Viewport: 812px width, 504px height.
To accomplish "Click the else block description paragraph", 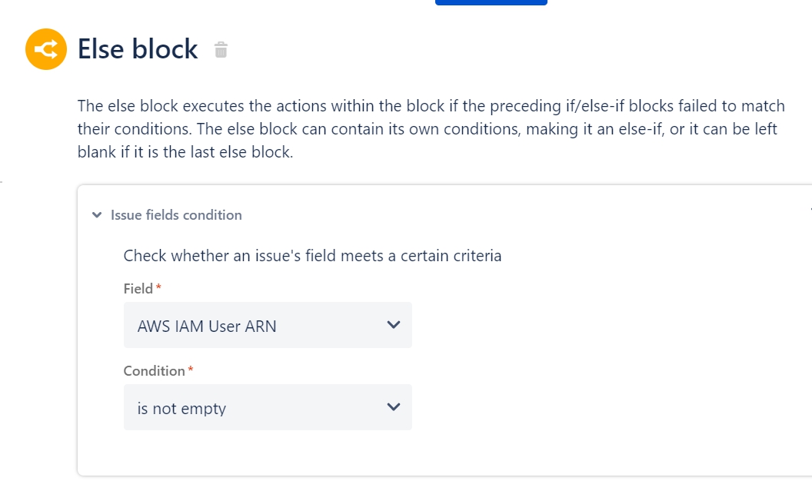I will tap(431, 129).
